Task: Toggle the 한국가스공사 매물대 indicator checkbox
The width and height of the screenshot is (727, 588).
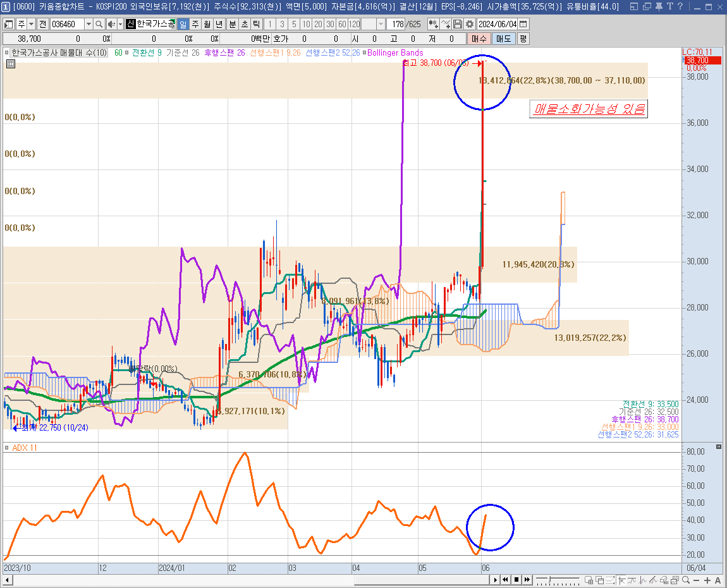Action: (7, 52)
